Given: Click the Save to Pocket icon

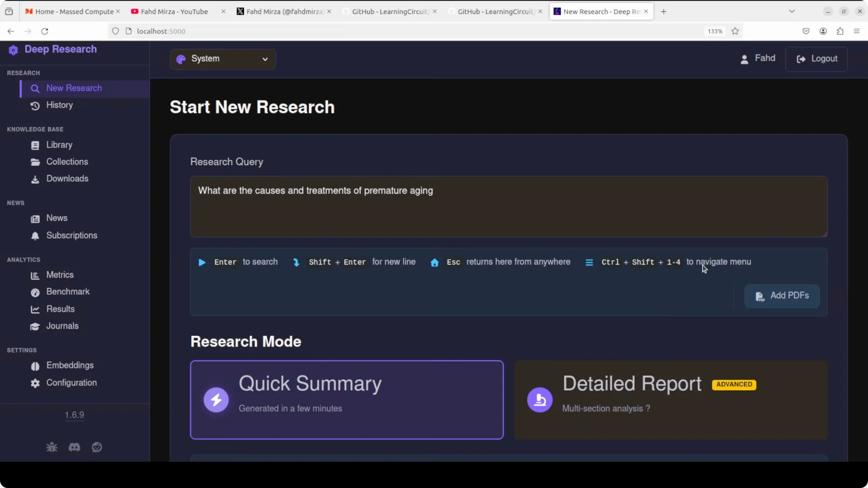Looking at the screenshot, I should (x=806, y=31).
